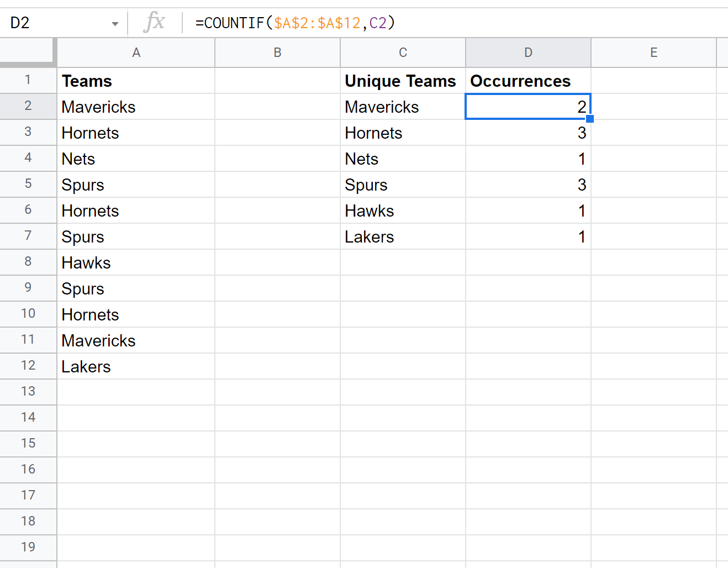Open the Name box dropdown arrow

point(115,24)
